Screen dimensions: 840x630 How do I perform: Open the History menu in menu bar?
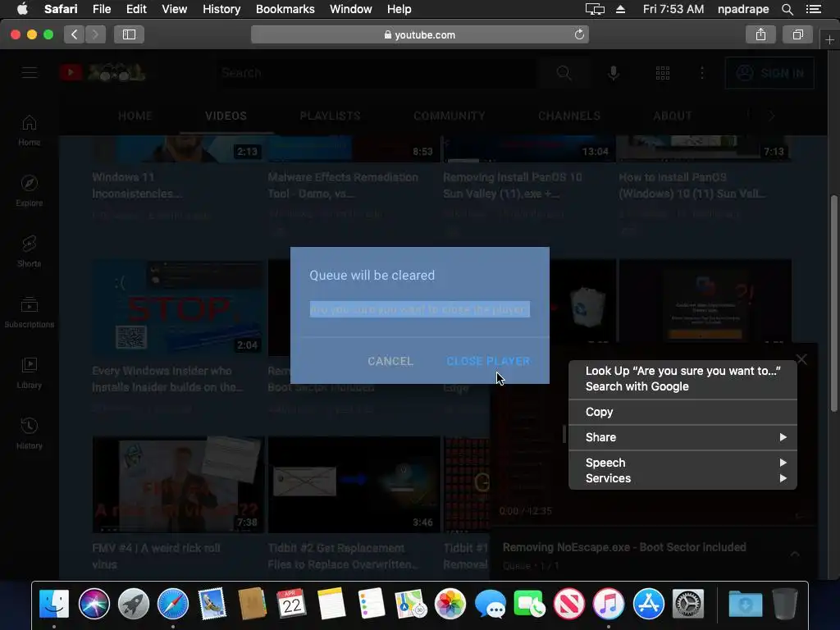pyautogui.click(x=221, y=9)
